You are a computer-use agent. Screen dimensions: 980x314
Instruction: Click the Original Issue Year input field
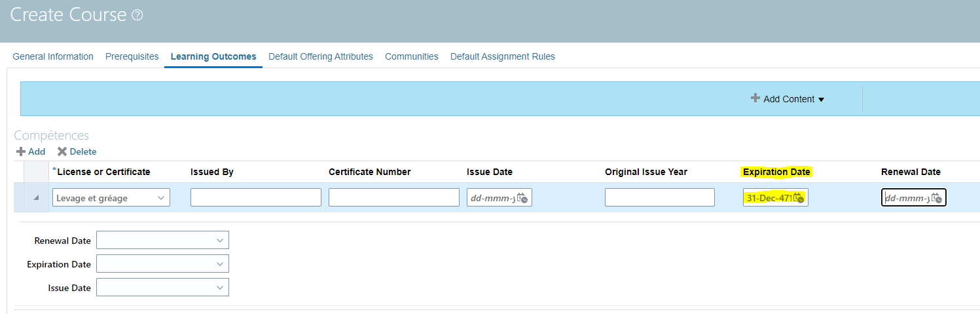click(x=660, y=197)
